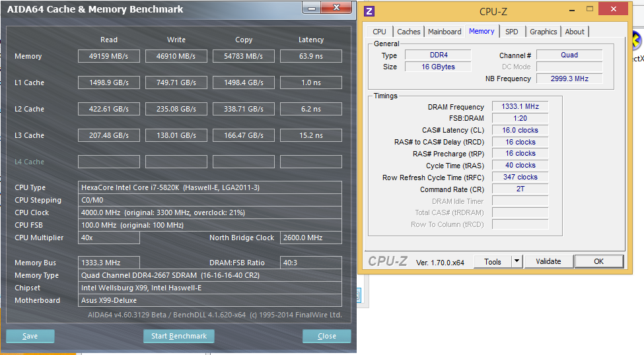Screen dimensions: 644x355
Task: Click the L1 Cache Write value 749.71 GB/s
Action: pyautogui.click(x=176, y=82)
